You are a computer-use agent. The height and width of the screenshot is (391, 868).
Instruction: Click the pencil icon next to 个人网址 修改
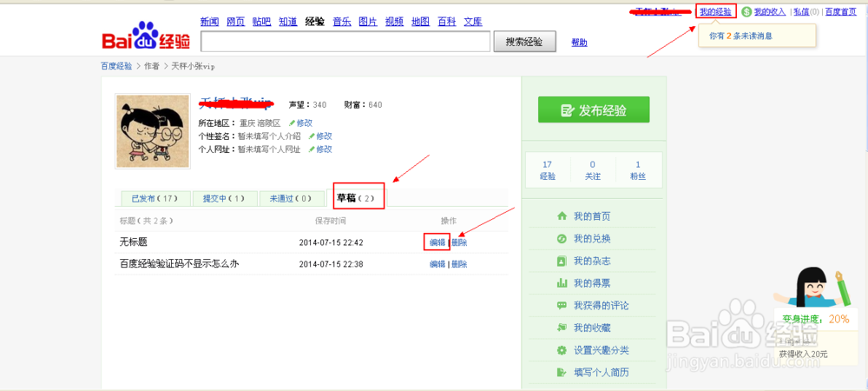pos(312,149)
